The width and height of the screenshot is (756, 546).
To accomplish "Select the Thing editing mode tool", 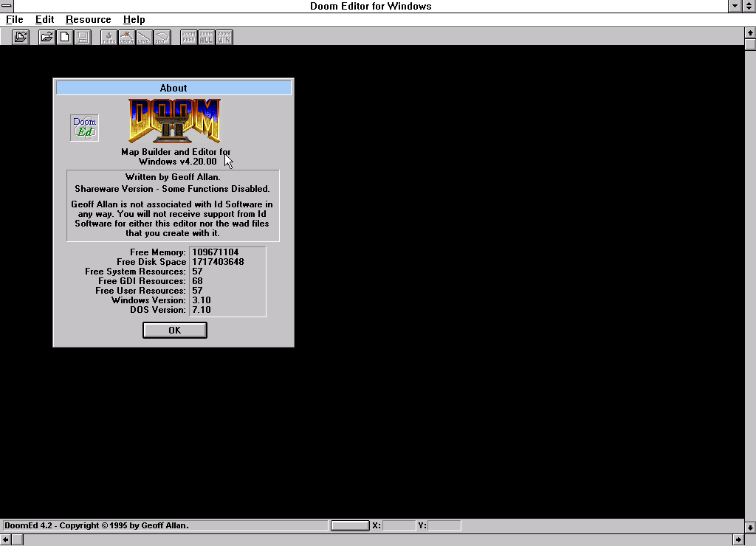I will pyautogui.click(x=109, y=37).
